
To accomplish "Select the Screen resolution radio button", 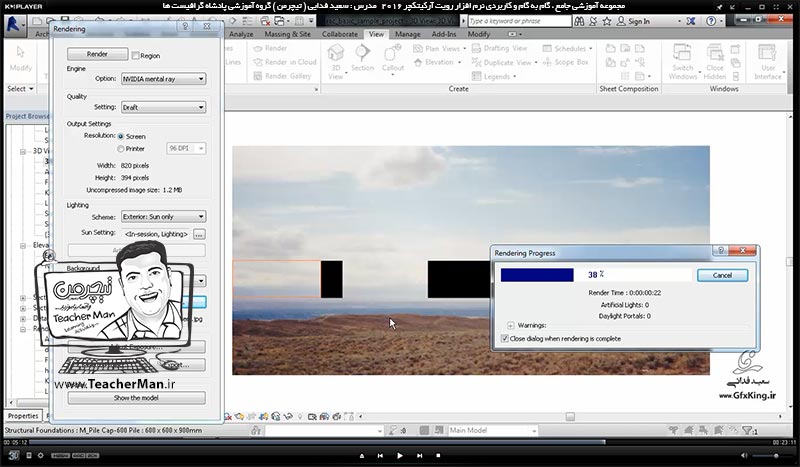I will coord(121,137).
